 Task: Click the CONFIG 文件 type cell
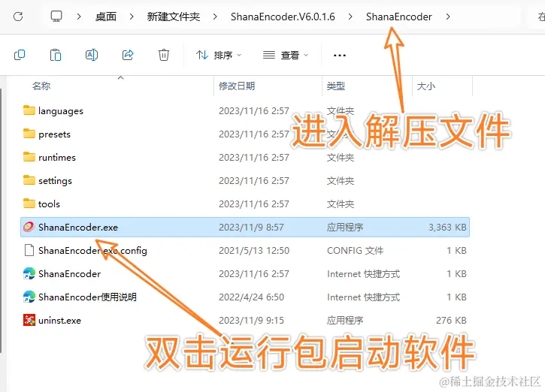(356, 250)
